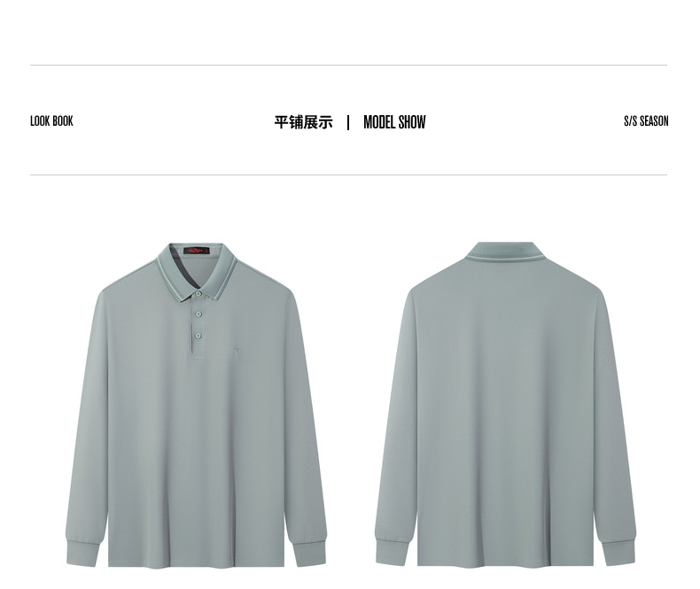Click the middle placket button on the front shirt
The image size is (700, 589).
tap(198, 314)
